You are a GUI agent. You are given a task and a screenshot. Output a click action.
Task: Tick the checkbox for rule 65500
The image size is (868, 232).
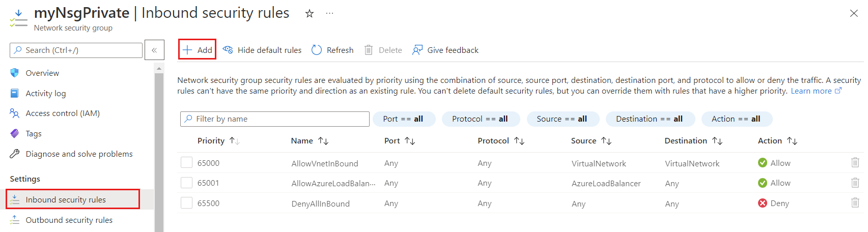(187, 203)
